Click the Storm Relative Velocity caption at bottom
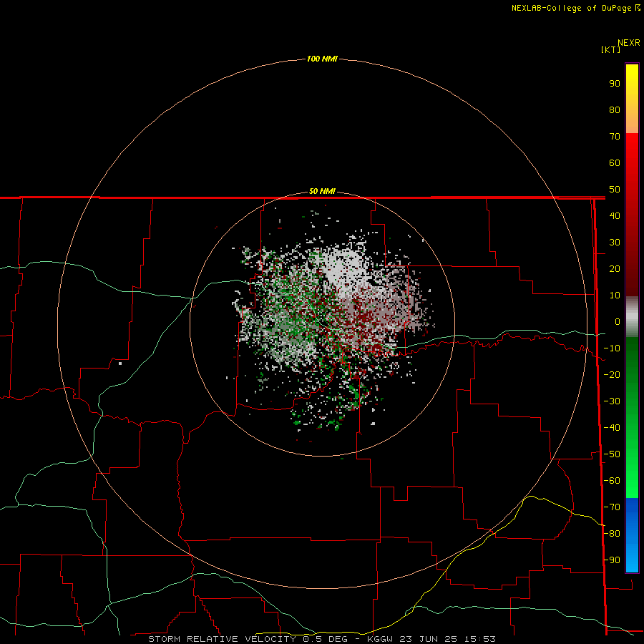 point(322,639)
